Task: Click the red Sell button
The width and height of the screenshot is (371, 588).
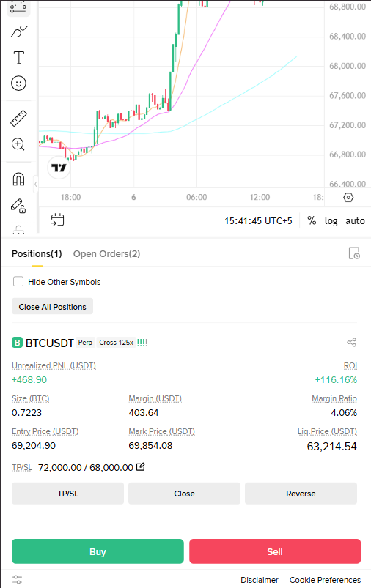Action: pos(275,551)
